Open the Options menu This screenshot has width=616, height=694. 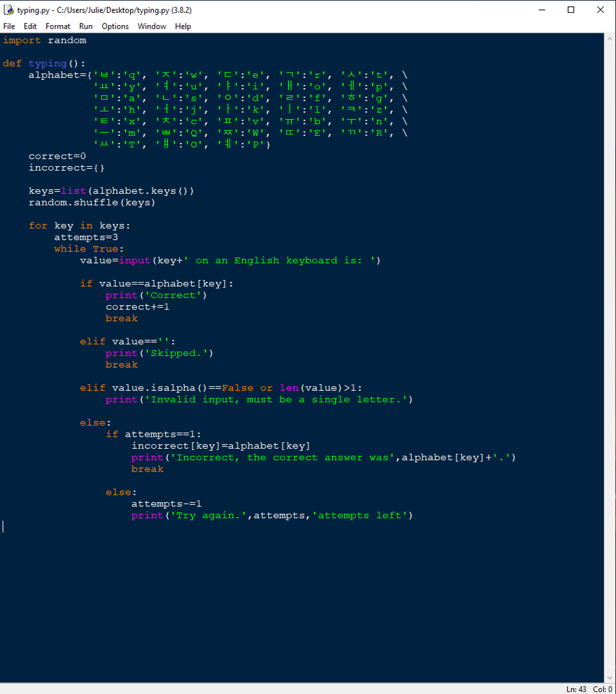pyautogui.click(x=115, y=26)
